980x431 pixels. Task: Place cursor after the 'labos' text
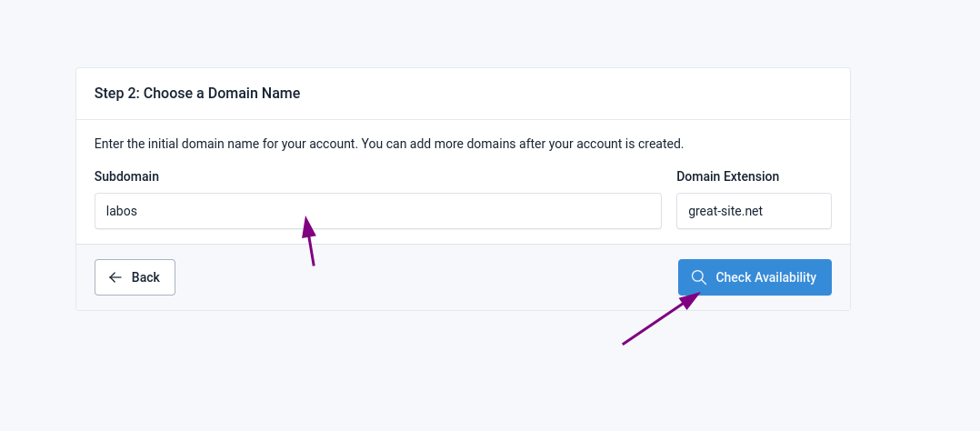[138, 211]
